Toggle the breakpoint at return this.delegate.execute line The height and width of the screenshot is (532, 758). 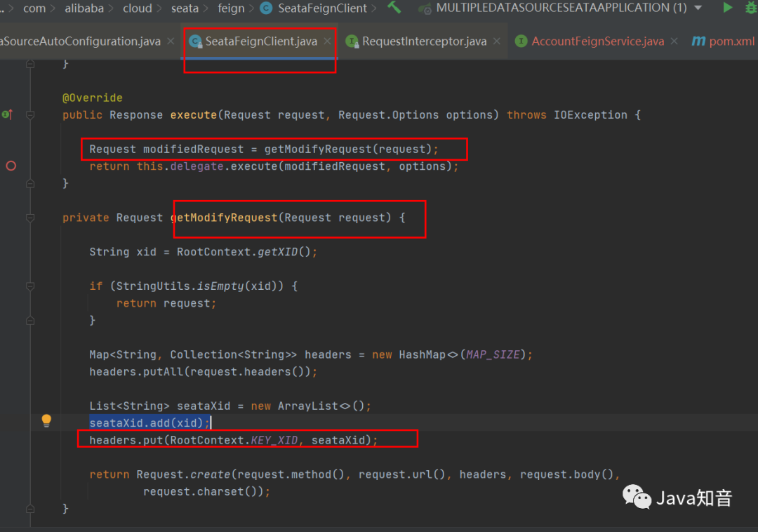coord(11,166)
